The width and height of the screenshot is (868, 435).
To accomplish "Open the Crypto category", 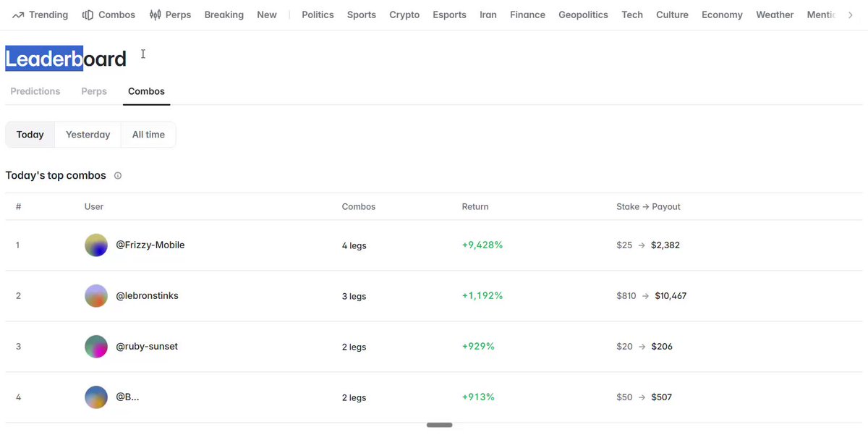I will [x=404, y=14].
